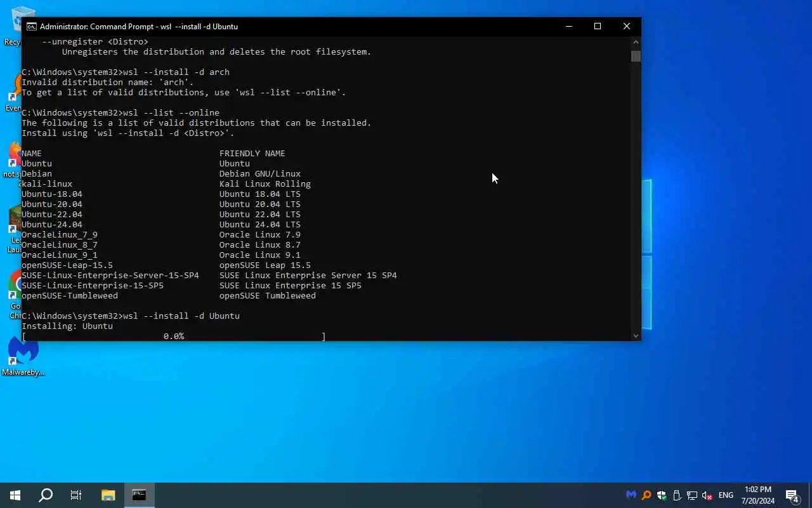Click Show Desktop sliver at the taskbar's far edge
Viewport: 812px width, 508px height.
point(810,495)
